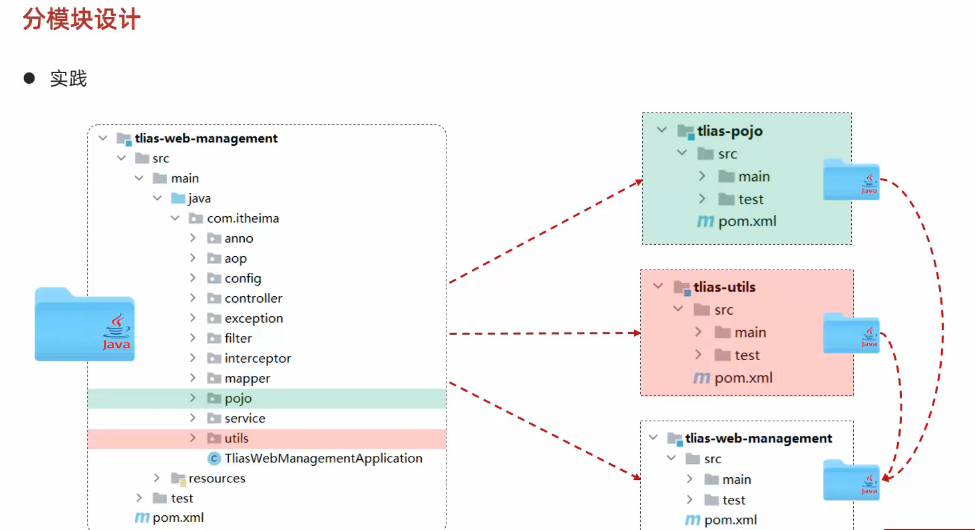Select the interceptor package label
975x530 pixels.
(x=257, y=358)
